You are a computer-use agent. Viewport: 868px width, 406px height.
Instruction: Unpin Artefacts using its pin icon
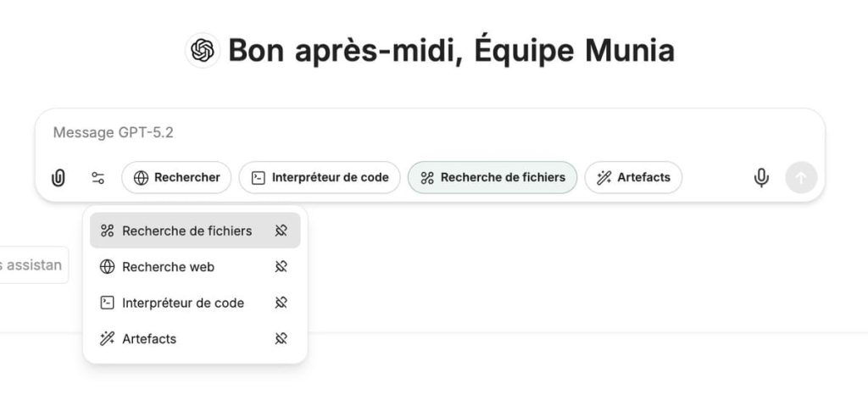(x=281, y=339)
